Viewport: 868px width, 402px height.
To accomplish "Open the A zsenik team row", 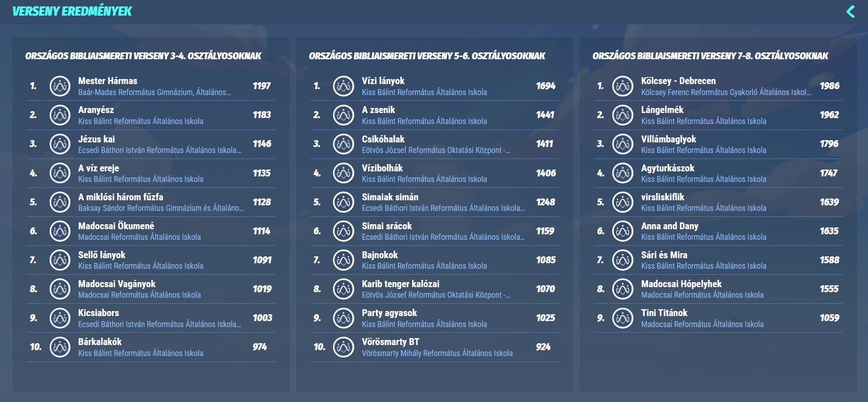I will point(378,110).
